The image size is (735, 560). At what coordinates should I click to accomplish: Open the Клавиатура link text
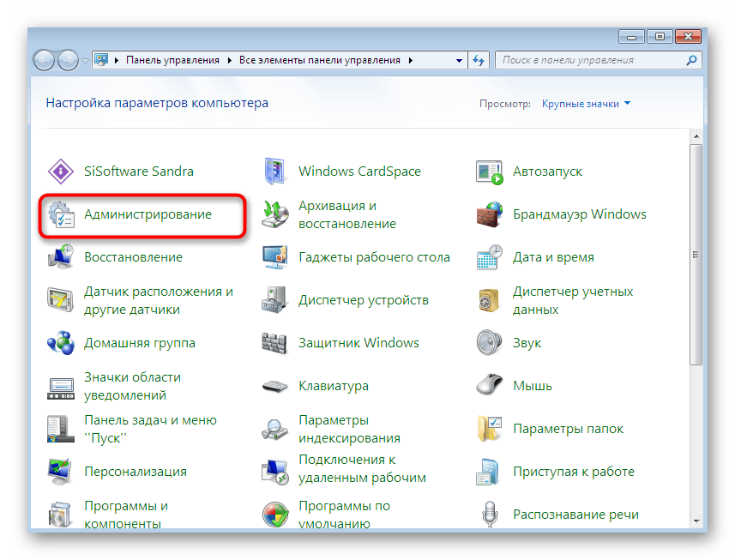[334, 386]
